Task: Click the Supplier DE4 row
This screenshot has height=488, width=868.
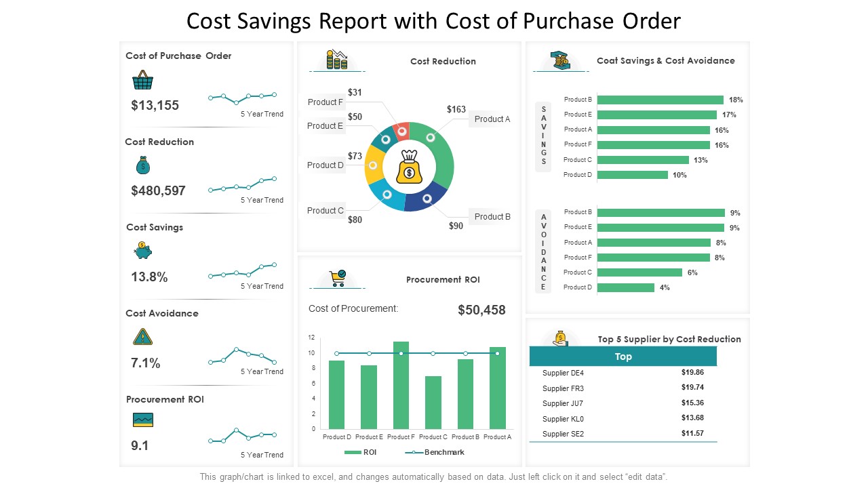Action: [x=623, y=373]
